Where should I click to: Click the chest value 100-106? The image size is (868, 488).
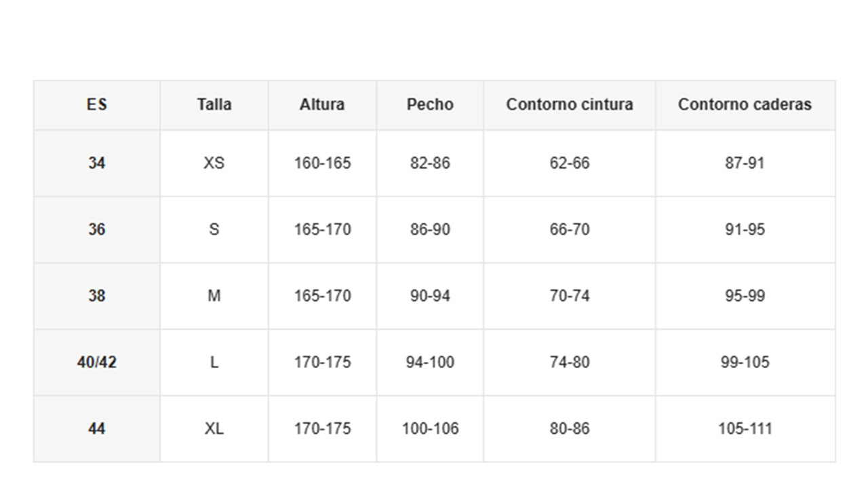point(430,429)
